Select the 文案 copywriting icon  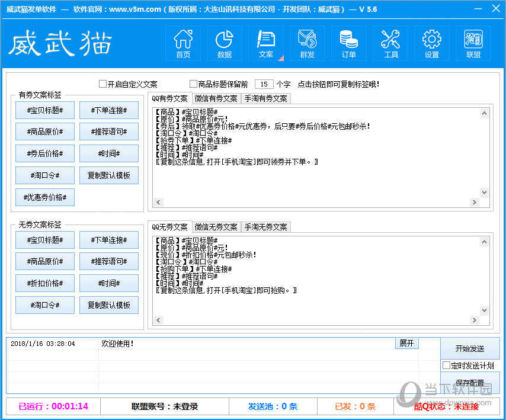point(266,44)
